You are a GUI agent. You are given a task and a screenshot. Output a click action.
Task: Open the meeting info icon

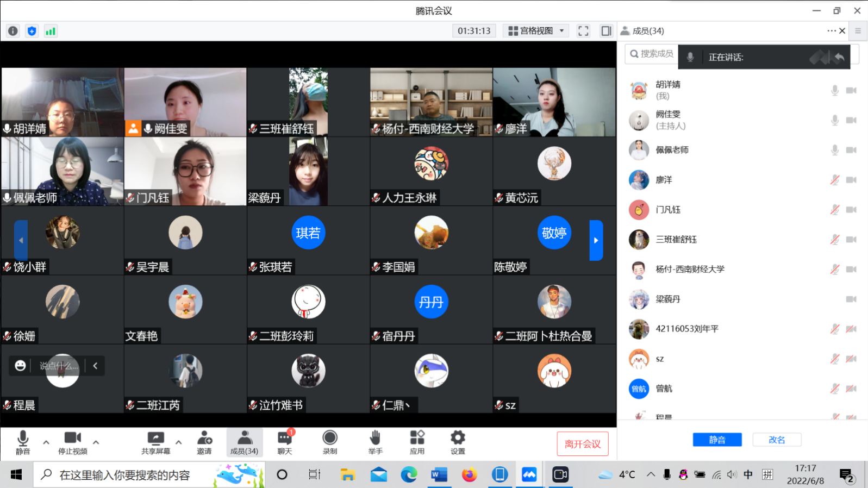click(13, 31)
